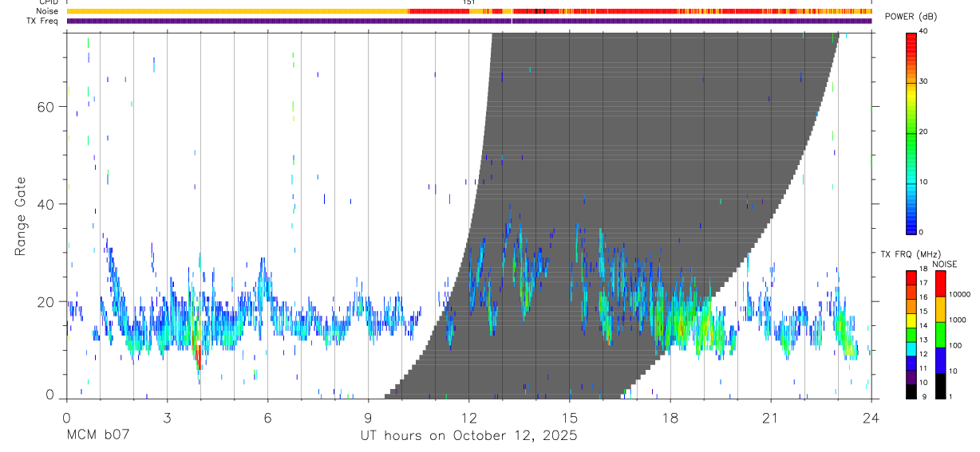This screenshot has width=980, height=452.
Task: Click the NOISE color scale bar
Action: pyautogui.click(x=941, y=334)
